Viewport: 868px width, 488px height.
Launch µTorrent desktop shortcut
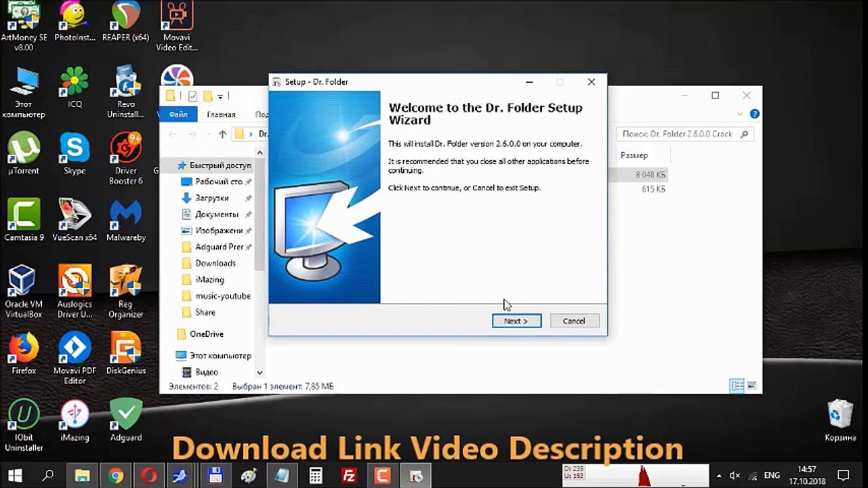coord(24,154)
